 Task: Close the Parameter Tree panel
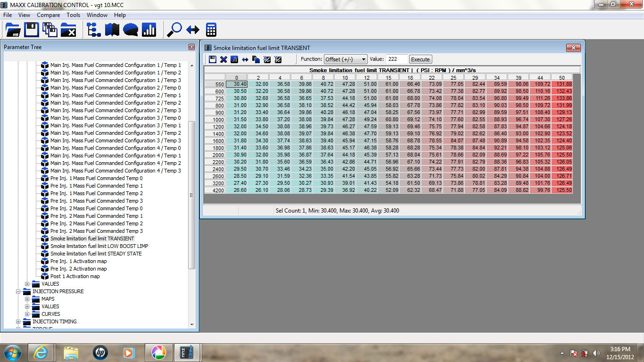pos(191,47)
